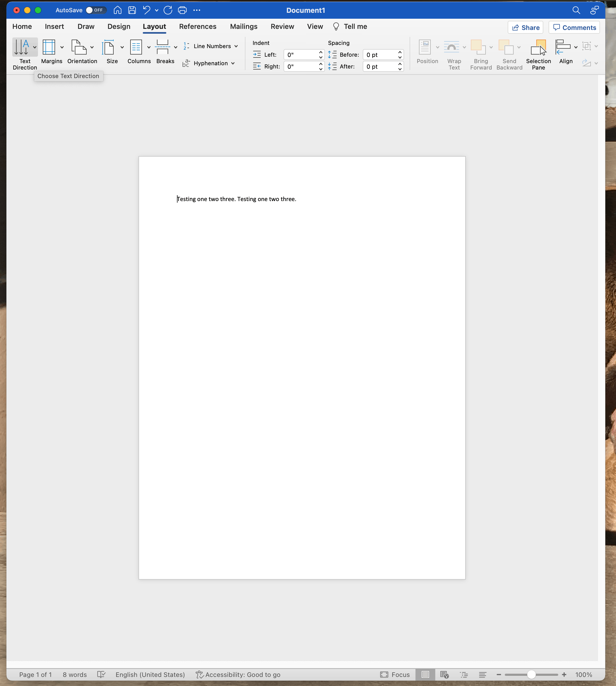Click the Text Direction icon
Screen dimensions: 616x686
click(22, 47)
